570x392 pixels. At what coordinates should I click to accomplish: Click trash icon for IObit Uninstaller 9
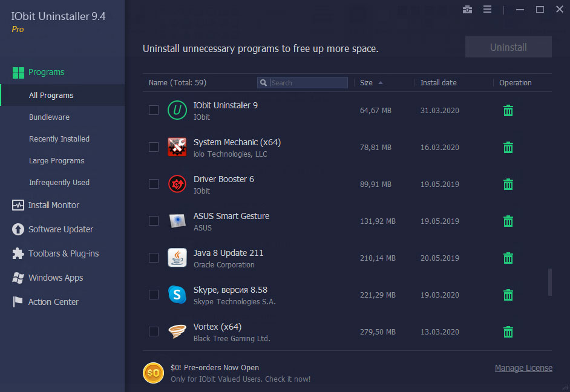508,111
